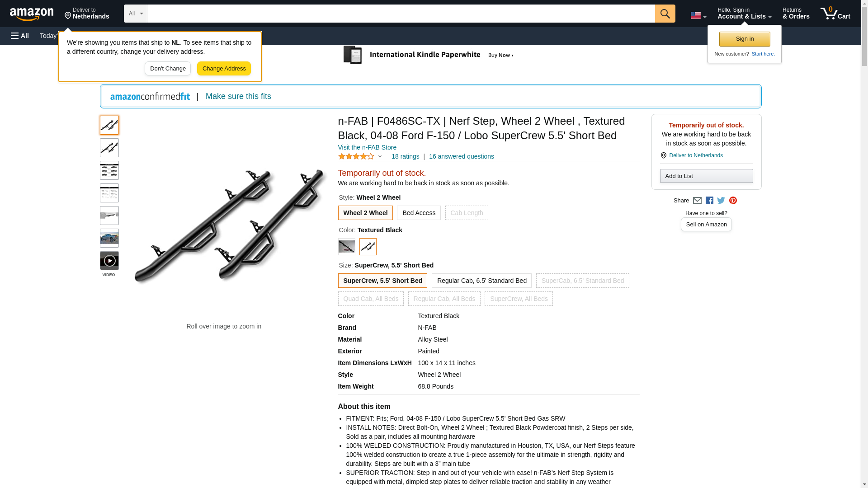Select the Bed Access style option
Screen dimensions: 868x488
[419, 213]
